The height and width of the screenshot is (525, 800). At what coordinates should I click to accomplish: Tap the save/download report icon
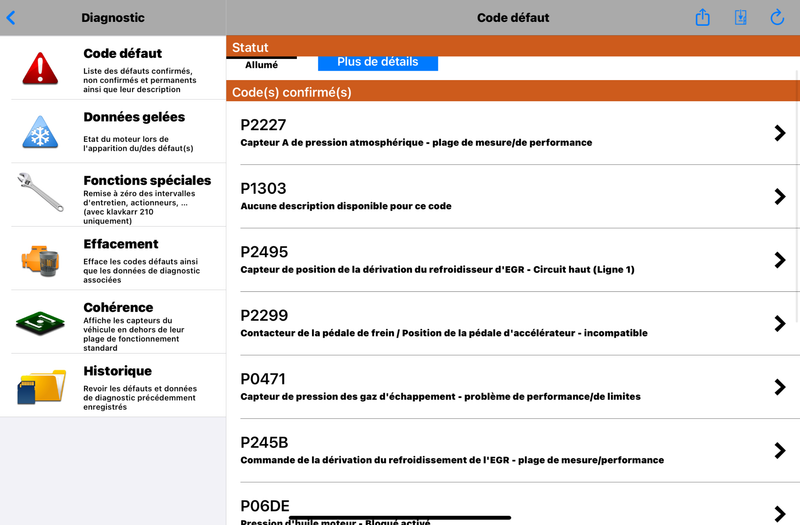click(x=740, y=17)
